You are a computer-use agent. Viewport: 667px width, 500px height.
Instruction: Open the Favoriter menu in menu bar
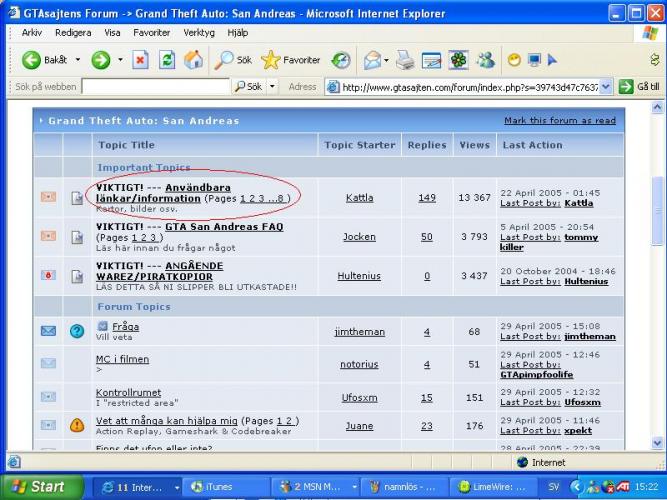point(152,32)
